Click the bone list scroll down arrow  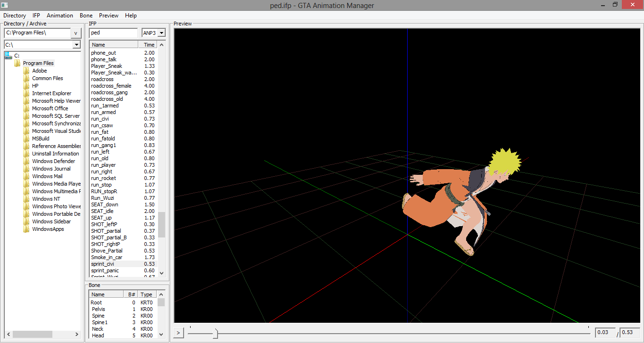pyautogui.click(x=162, y=335)
